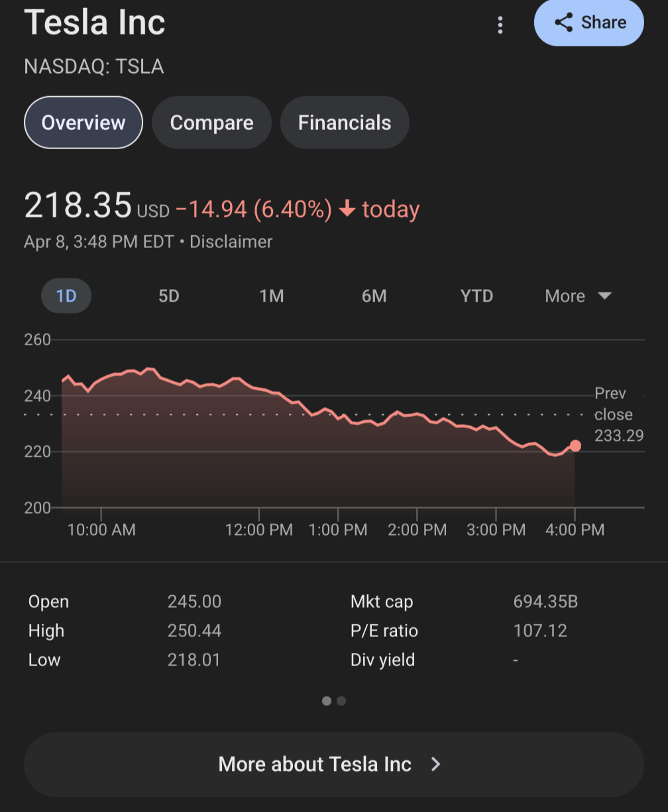Switch chart to 5D range
This screenshot has width=668, height=812.
click(x=169, y=296)
